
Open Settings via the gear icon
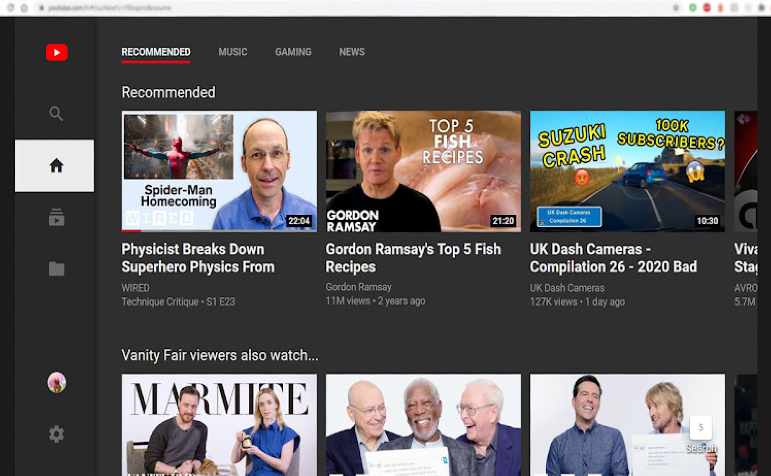tap(56, 434)
